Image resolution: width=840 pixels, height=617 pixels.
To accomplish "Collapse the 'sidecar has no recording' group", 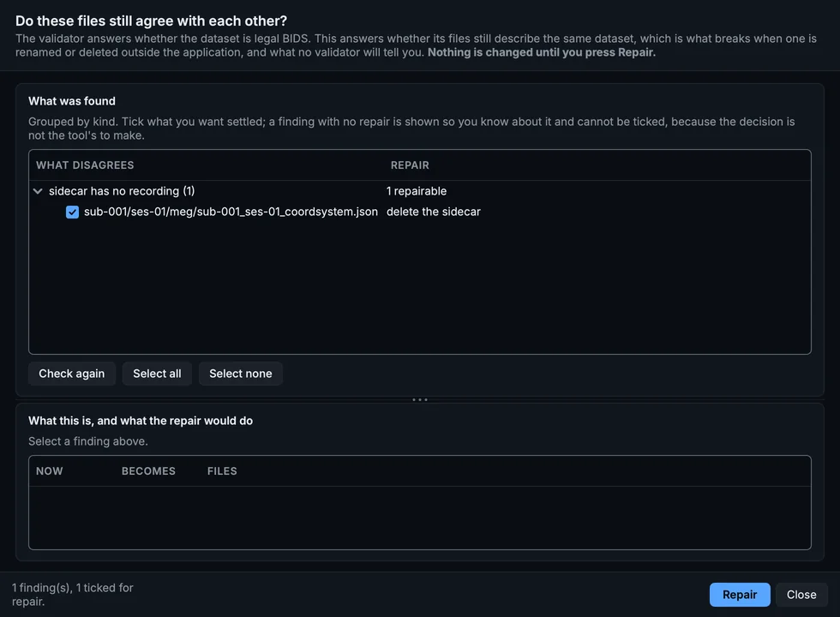I will pos(38,191).
